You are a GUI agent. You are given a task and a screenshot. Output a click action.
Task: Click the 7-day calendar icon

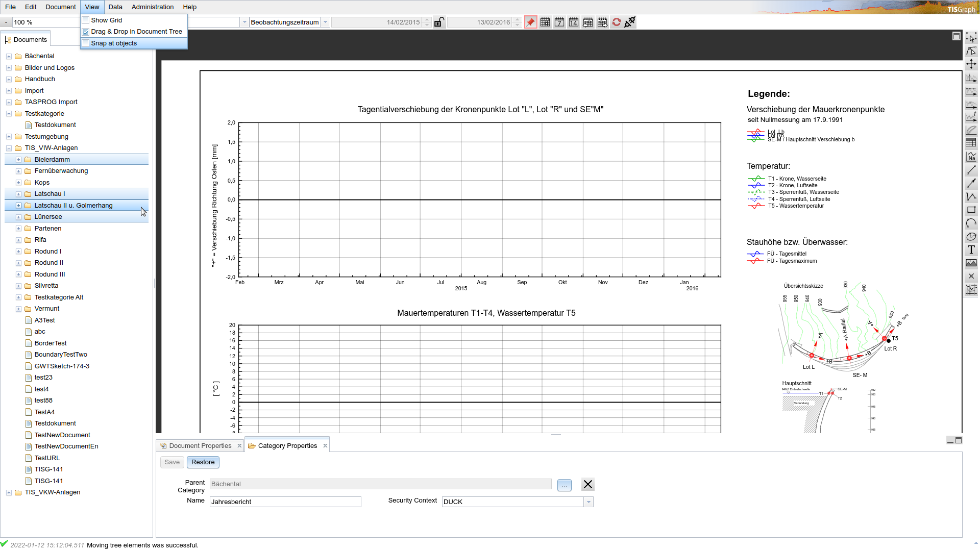tap(559, 22)
